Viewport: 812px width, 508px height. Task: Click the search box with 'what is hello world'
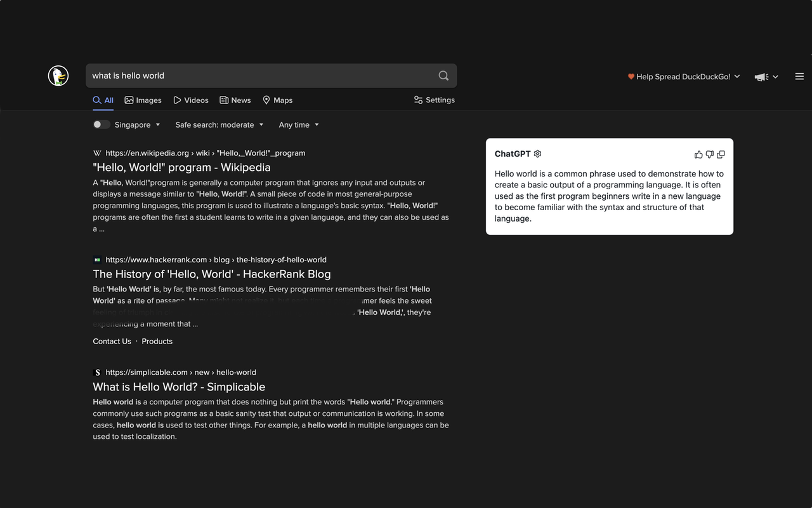coord(271,76)
